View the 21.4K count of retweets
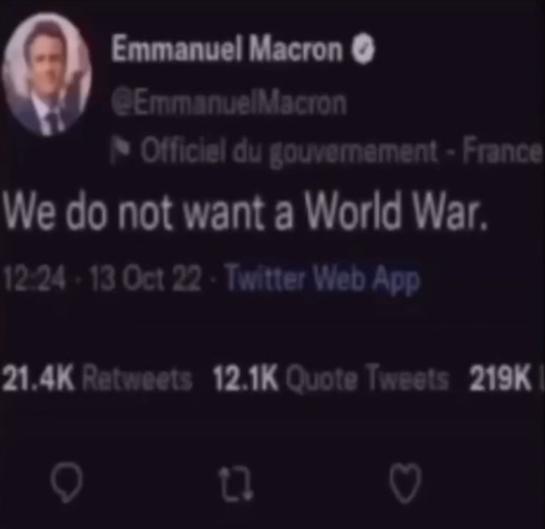The width and height of the screenshot is (545, 529). click(x=38, y=378)
